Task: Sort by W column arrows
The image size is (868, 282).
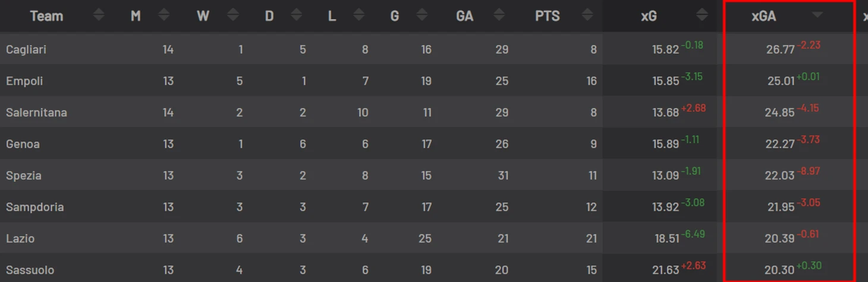Action: click(x=233, y=15)
